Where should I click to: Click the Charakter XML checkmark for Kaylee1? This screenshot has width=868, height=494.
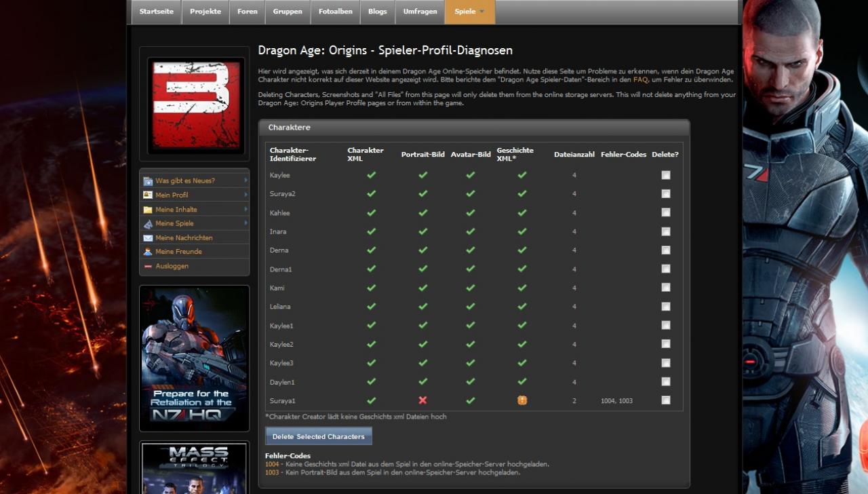click(372, 325)
